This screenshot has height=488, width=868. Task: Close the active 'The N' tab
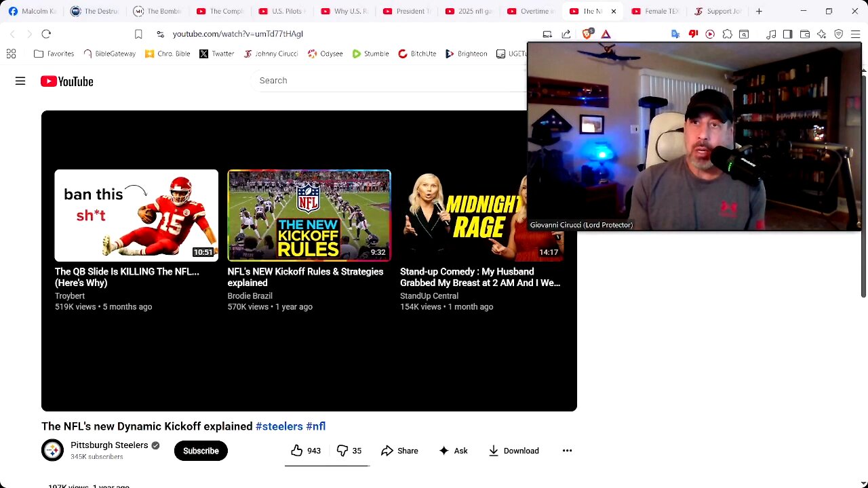pos(613,11)
